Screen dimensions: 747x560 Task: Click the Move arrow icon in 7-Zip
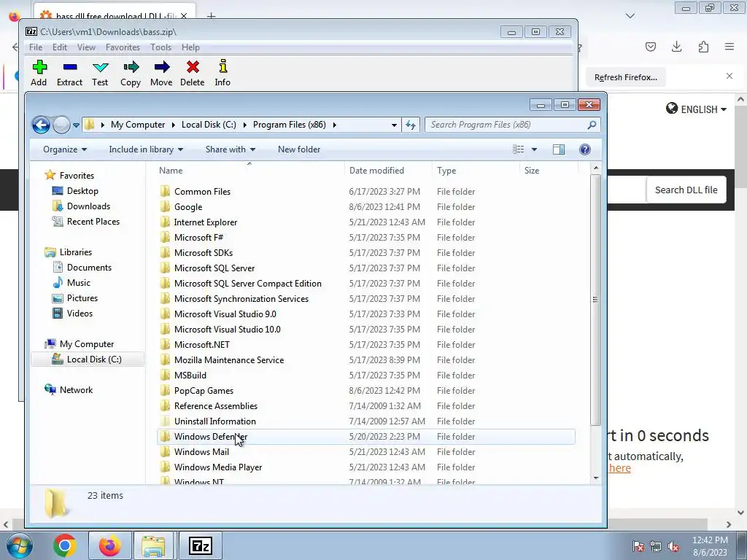click(x=161, y=67)
